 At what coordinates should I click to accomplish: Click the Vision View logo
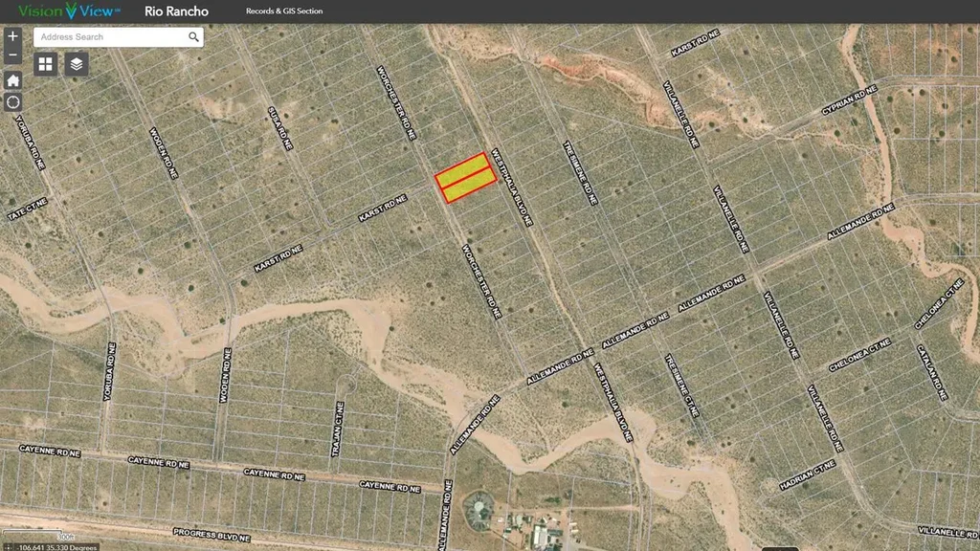coord(69,11)
